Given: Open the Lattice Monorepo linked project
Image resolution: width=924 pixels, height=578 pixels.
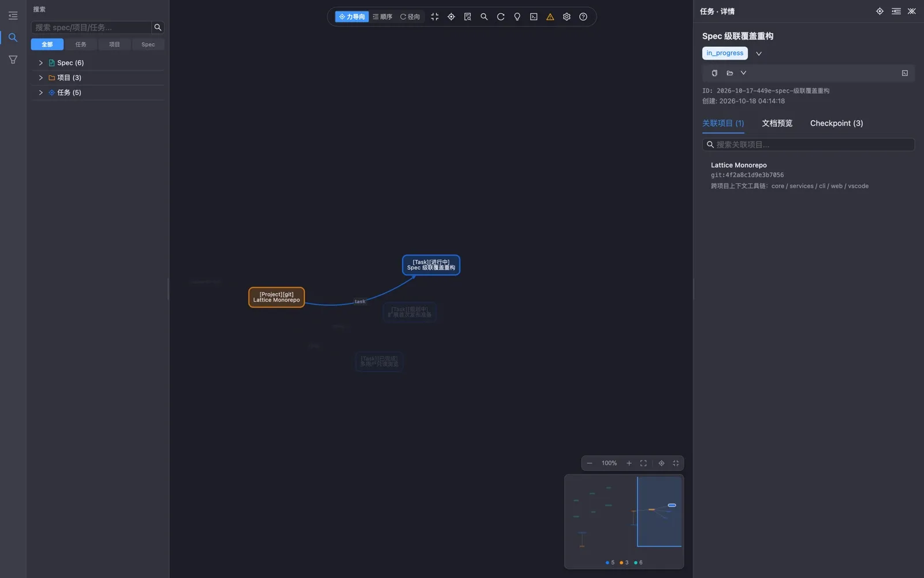Looking at the screenshot, I should point(808,175).
